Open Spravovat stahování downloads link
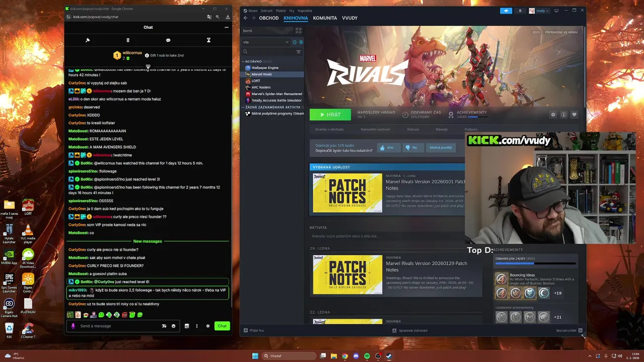 pos(410,330)
